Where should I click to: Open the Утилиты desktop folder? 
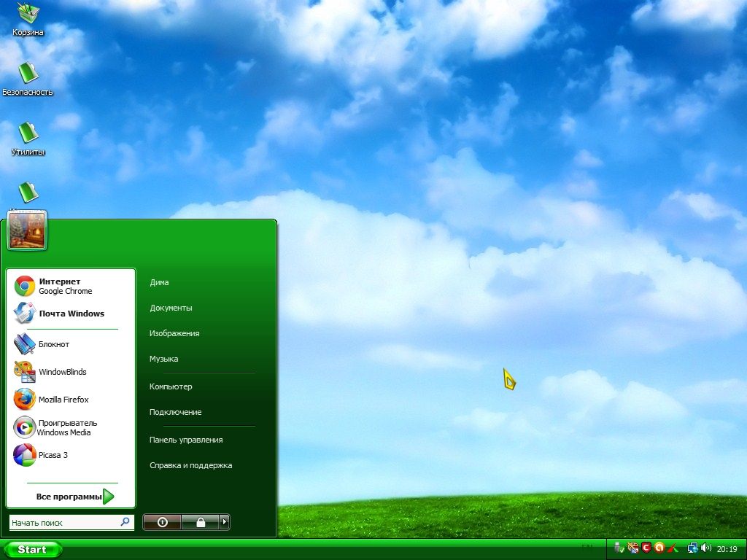point(28,139)
